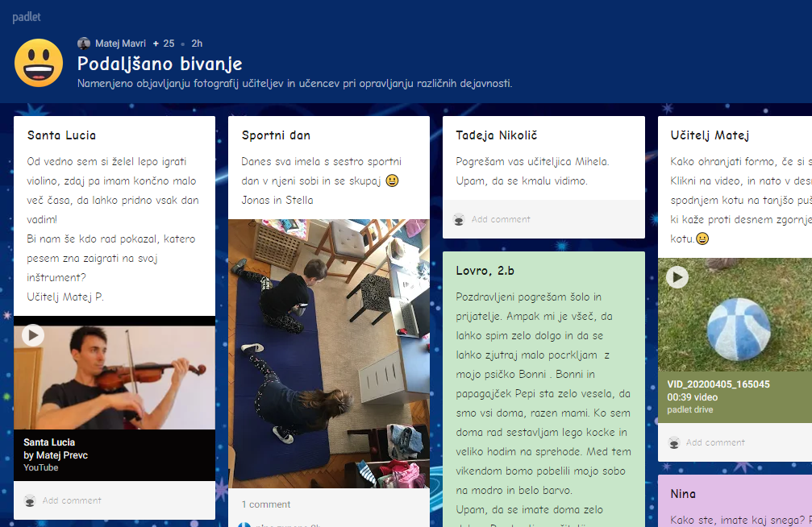Open Matej Mavri profile name
This screenshot has height=527, width=812.
point(120,44)
